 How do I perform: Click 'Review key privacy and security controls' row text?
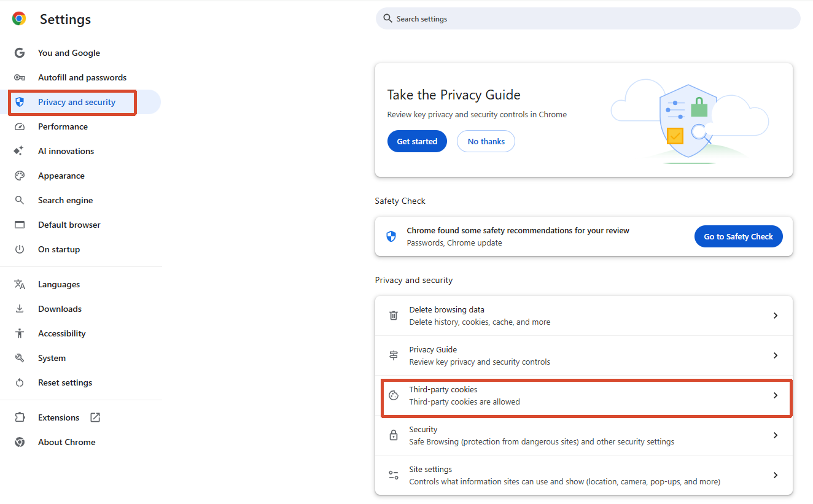pos(480,362)
